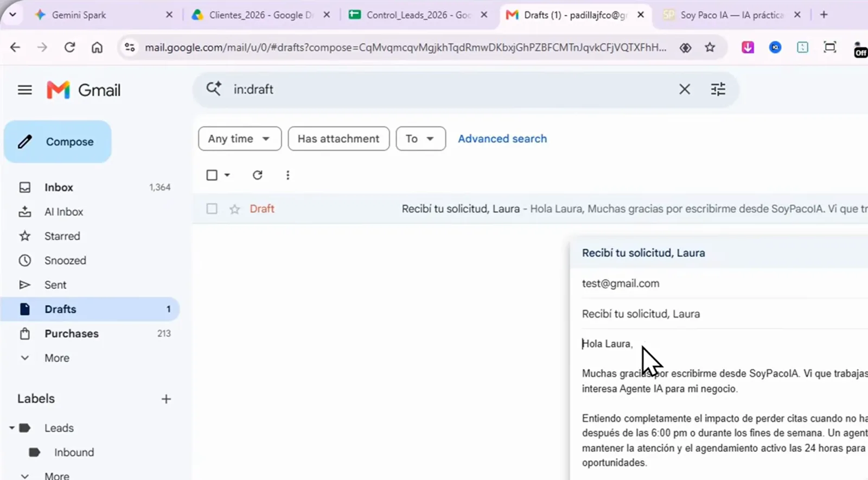Open the Starred folder

click(90, 236)
